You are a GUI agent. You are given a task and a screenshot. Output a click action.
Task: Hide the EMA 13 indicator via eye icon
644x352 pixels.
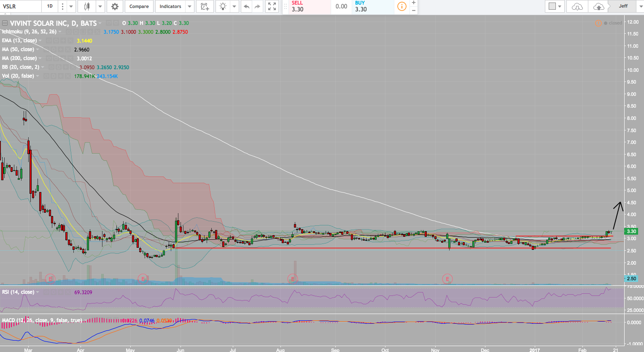pyautogui.click(x=49, y=41)
